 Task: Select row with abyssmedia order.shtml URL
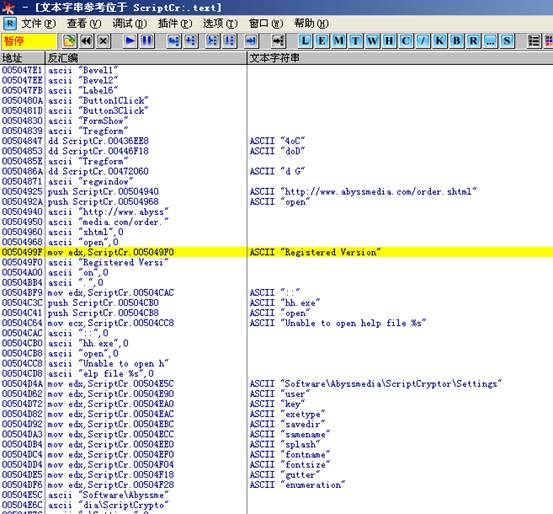point(276,192)
